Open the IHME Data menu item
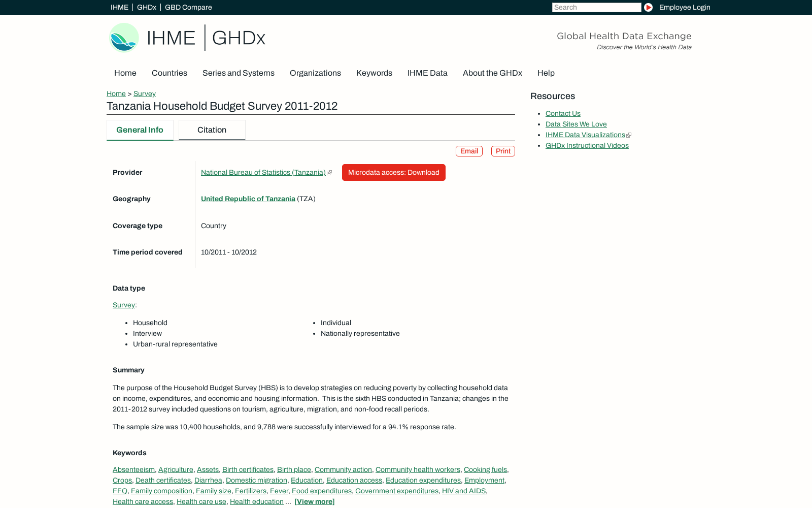The height and width of the screenshot is (508, 812). 427,73
